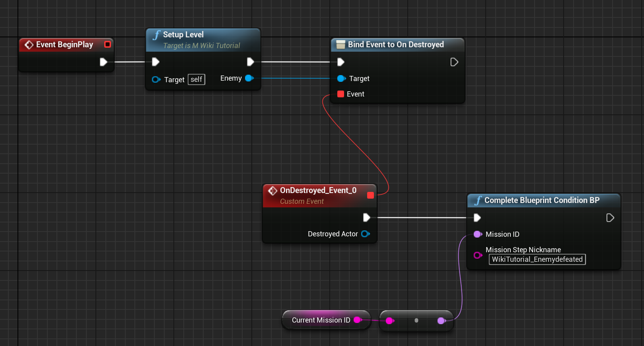Click the function icon on Complete Blueprint Condition
Screen dimensions: 644x346
coord(478,201)
